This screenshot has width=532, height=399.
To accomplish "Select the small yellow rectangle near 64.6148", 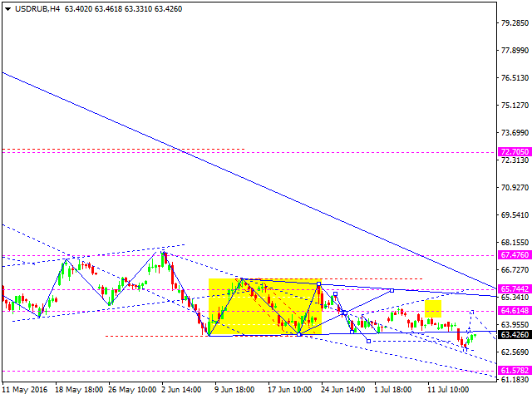I will [433, 308].
